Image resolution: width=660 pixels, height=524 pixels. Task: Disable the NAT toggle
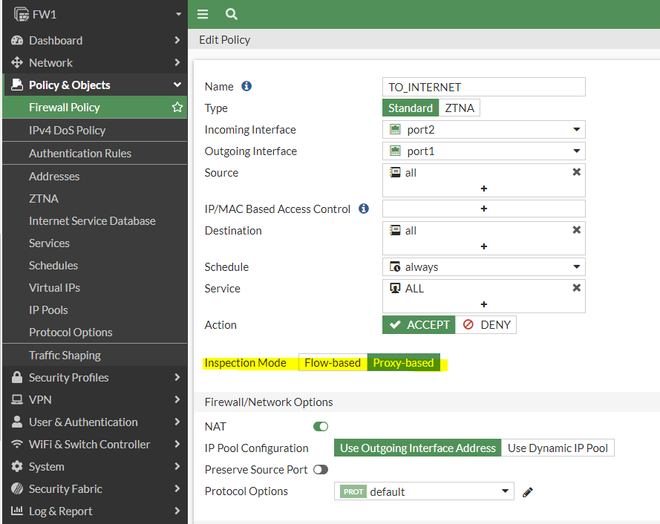point(320,426)
